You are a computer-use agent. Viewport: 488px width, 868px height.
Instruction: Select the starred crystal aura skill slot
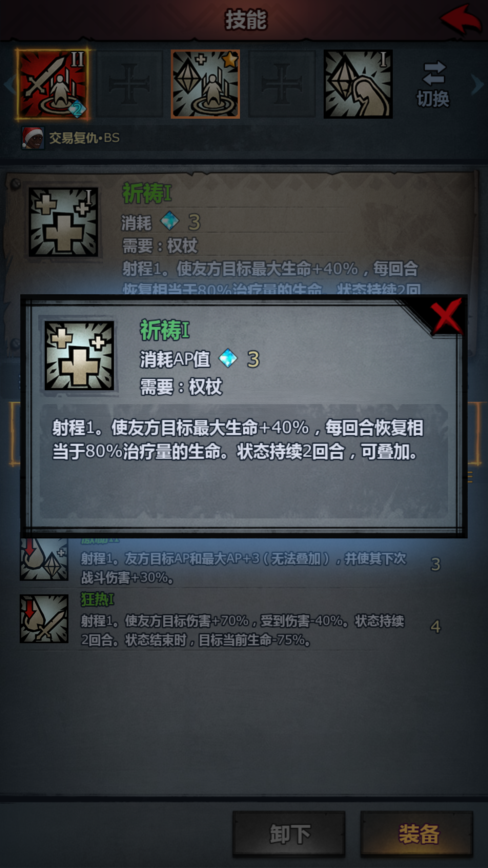(205, 84)
